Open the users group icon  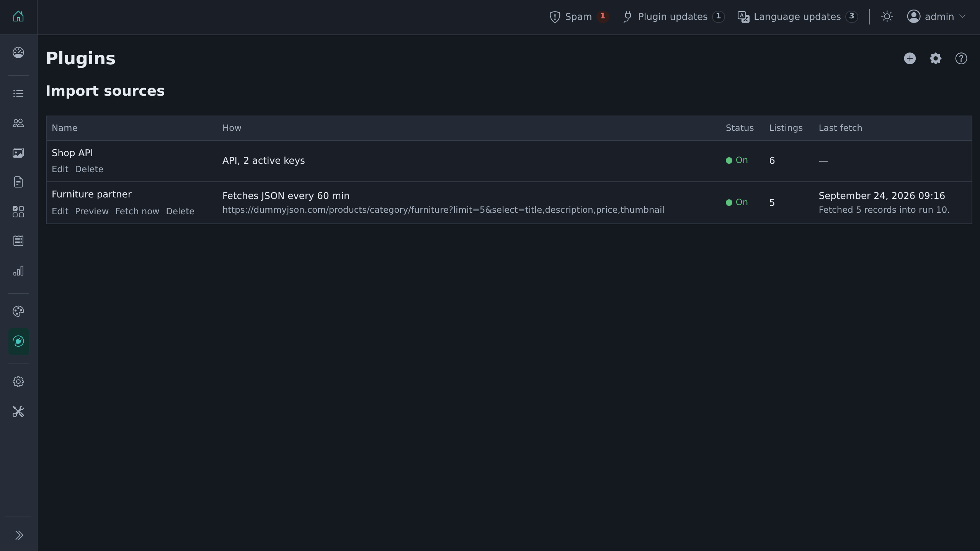18,123
